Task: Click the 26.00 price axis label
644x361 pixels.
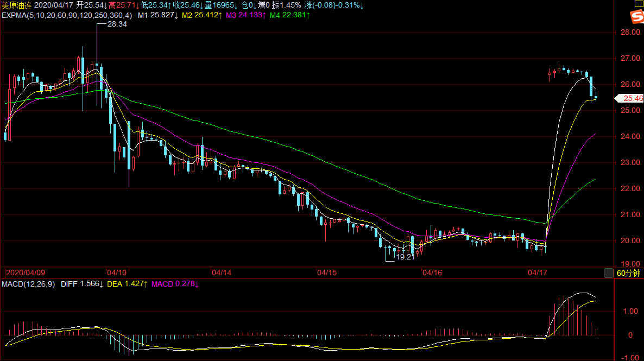Action: (x=630, y=85)
